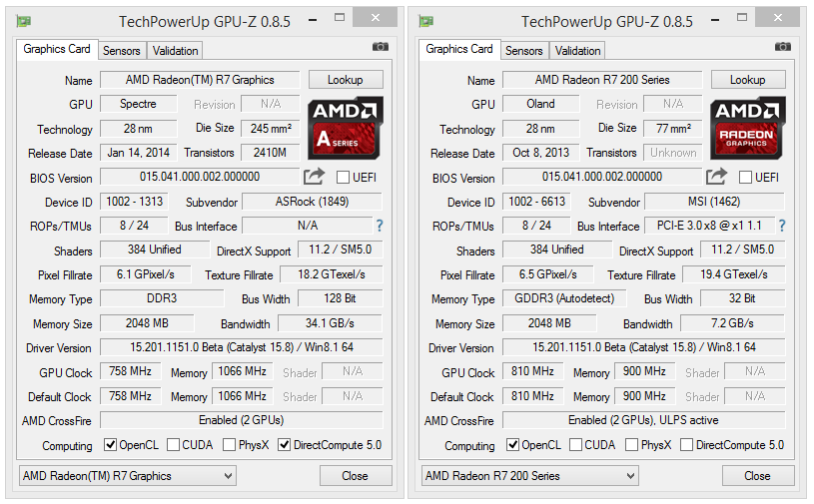Toggle CUDA checkbox in left window
The image size is (814, 504).
174,445
